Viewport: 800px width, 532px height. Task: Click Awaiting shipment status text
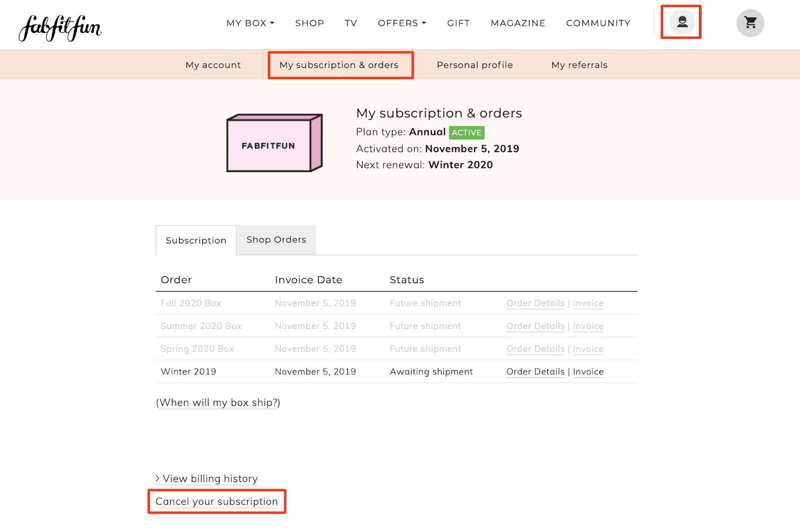pos(431,371)
